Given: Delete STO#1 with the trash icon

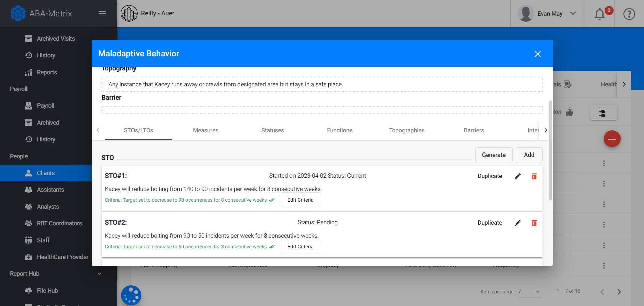Looking at the screenshot, I should pos(534,176).
